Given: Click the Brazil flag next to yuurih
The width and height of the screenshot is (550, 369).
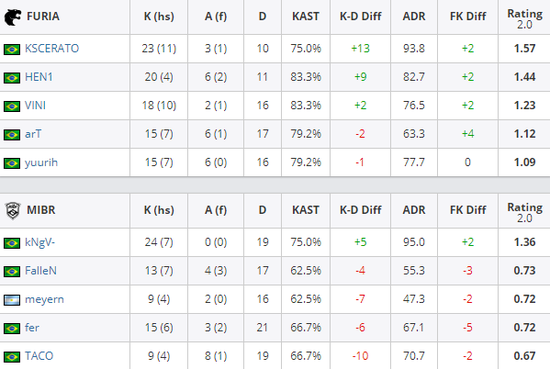Looking at the screenshot, I should [x=12, y=163].
